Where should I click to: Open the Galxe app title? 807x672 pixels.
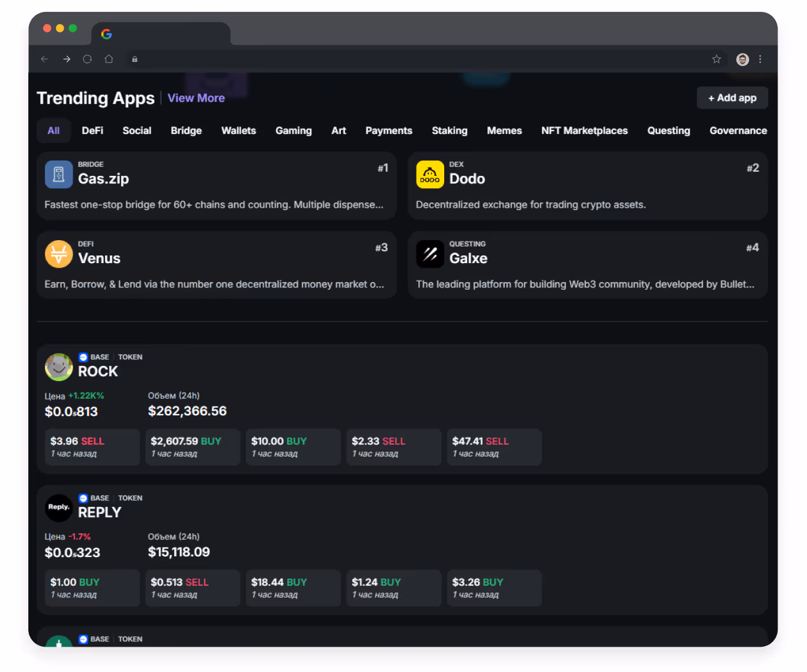pos(468,258)
